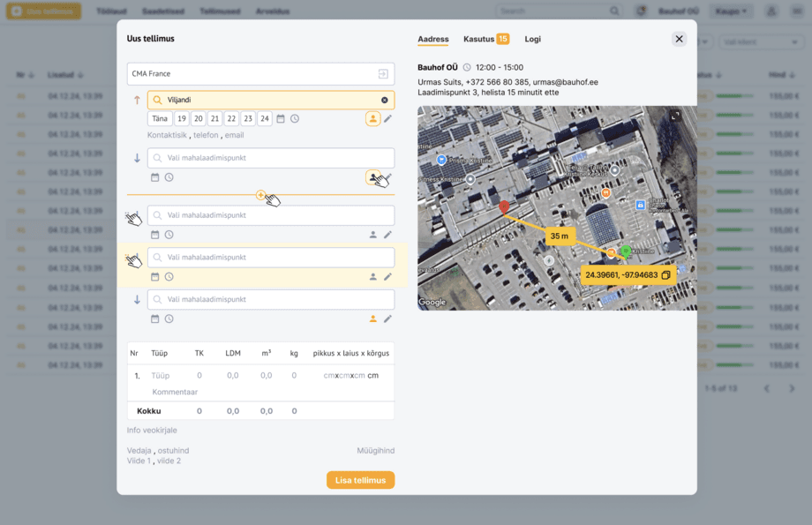The image size is (812, 525).
Task: Switch to the Kasutus tab
Action: point(486,39)
